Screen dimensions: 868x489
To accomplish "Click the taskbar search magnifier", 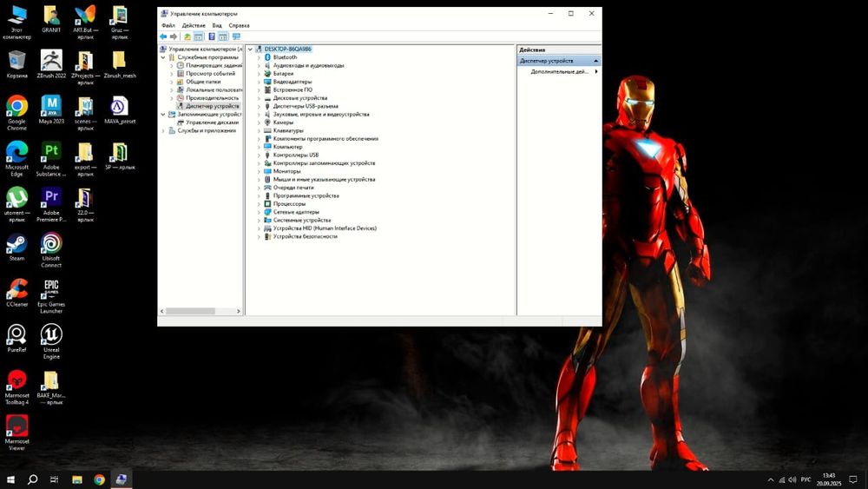I will pos(33,479).
